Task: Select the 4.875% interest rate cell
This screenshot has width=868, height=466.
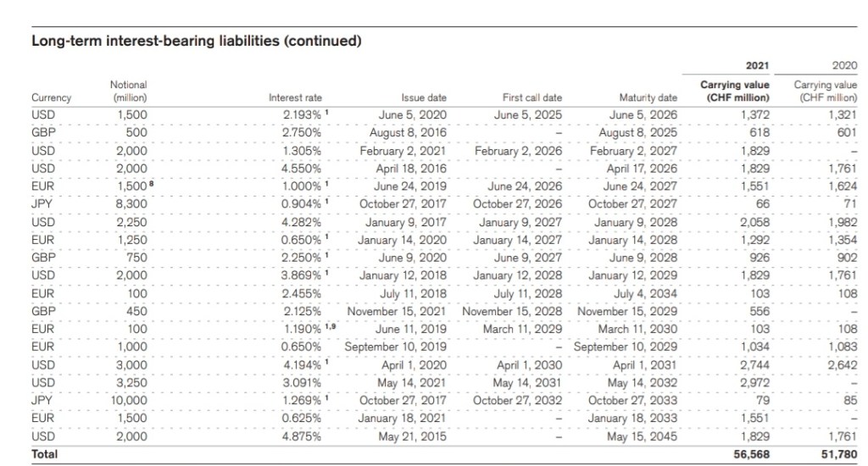Action: pyautogui.click(x=302, y=437)
